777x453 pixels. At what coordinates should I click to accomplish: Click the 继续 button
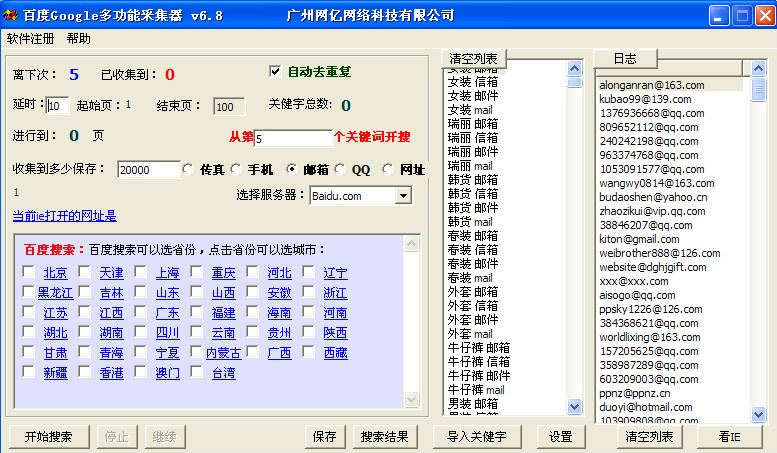(x=165, y=437)
